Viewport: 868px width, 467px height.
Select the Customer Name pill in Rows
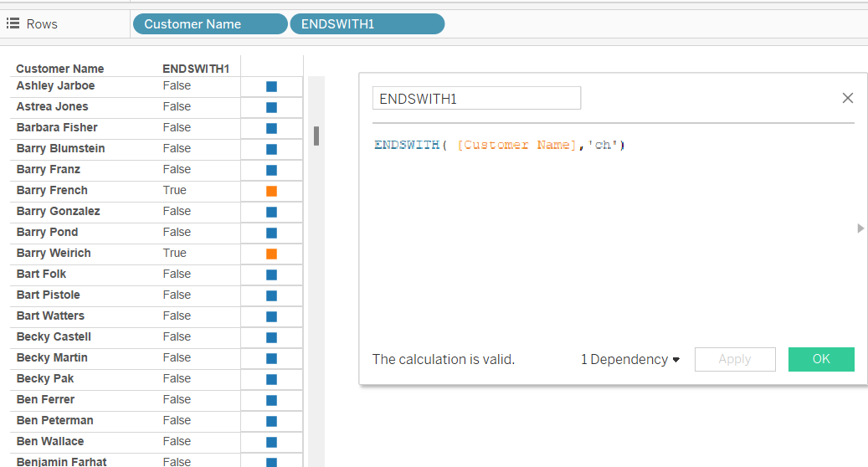[x=210, y=23]
